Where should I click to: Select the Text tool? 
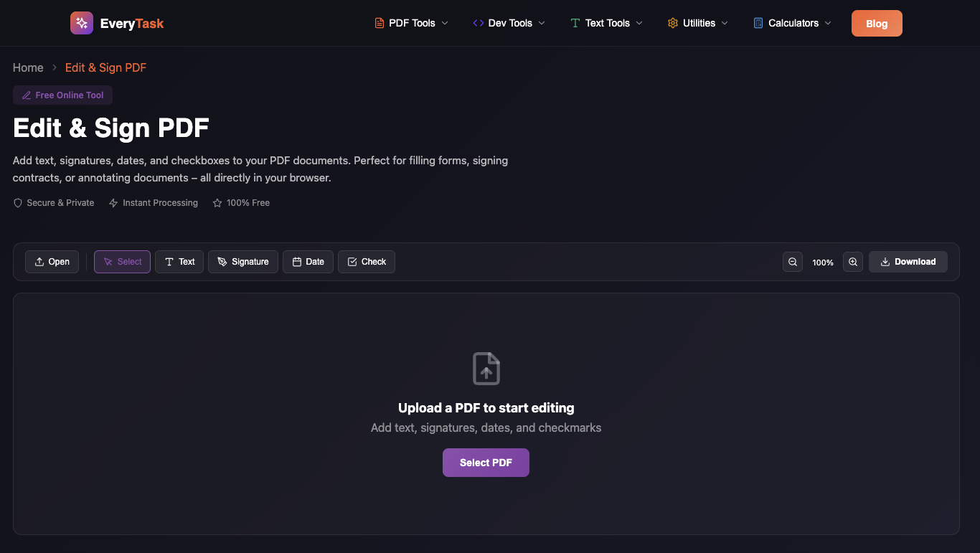coord(179,262)
